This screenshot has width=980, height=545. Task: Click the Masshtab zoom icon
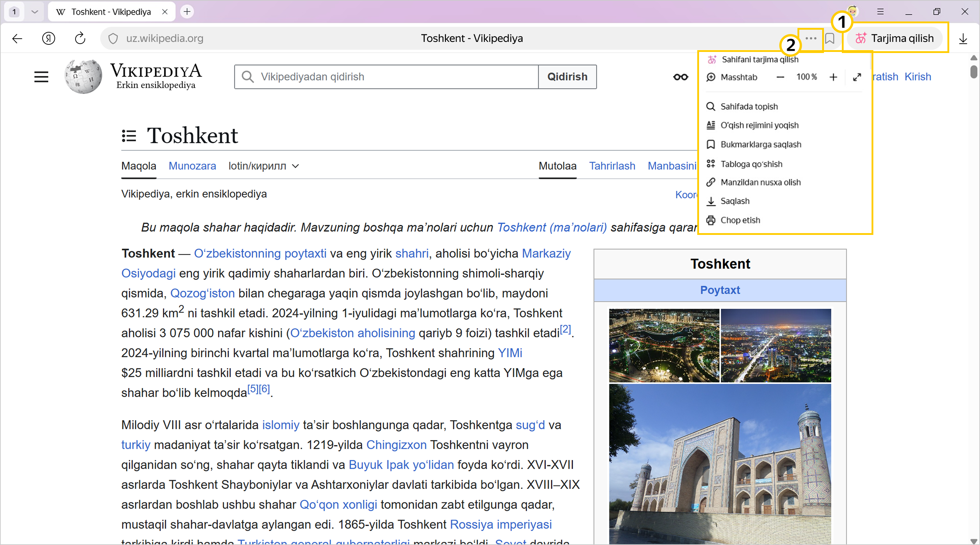710,77
